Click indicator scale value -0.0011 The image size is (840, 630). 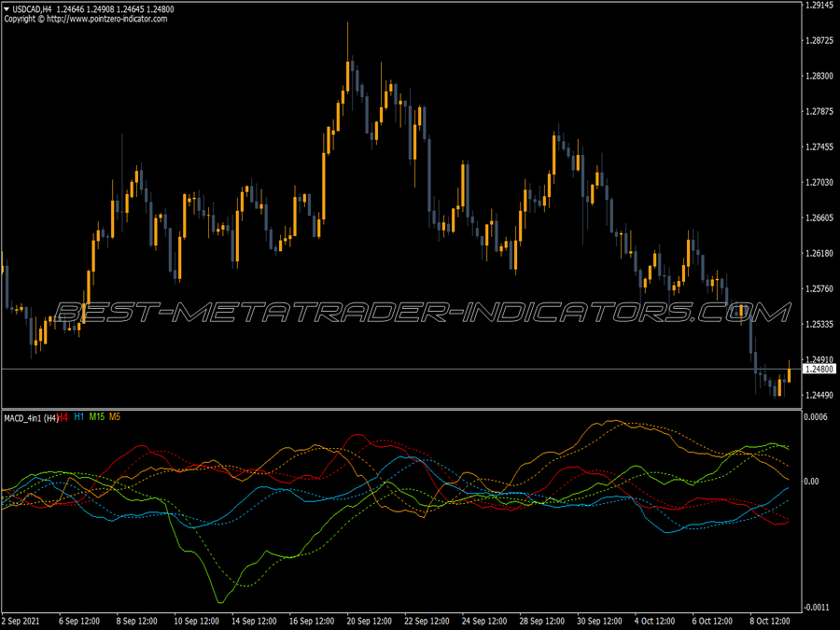click(817, 607)
